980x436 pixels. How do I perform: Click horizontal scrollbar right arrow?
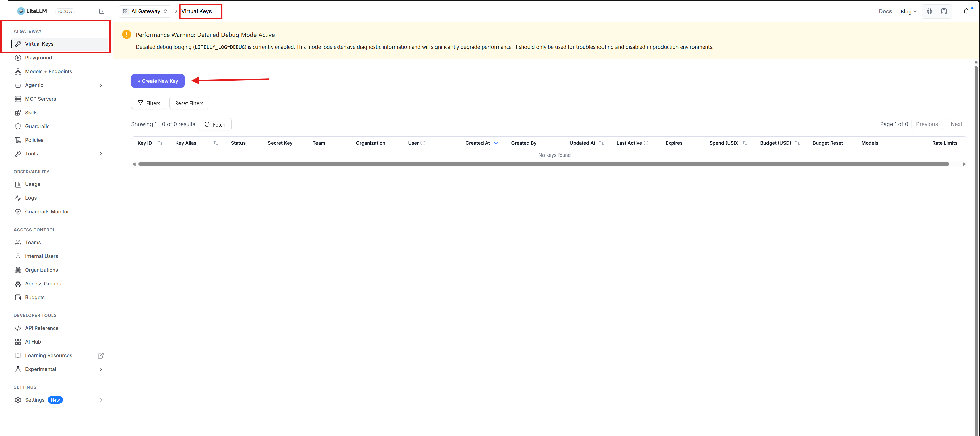(x=964, y=164)
